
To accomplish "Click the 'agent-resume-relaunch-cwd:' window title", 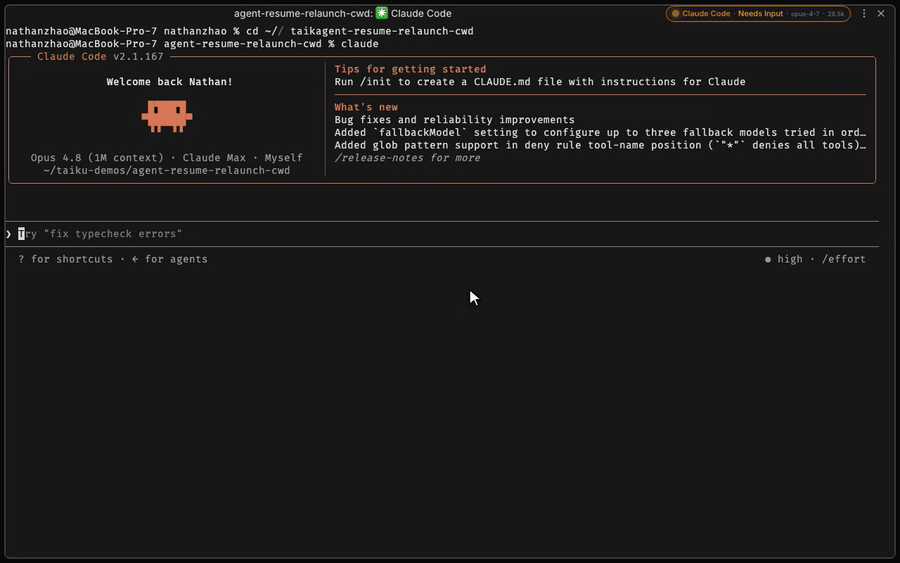I will [303, 13].
